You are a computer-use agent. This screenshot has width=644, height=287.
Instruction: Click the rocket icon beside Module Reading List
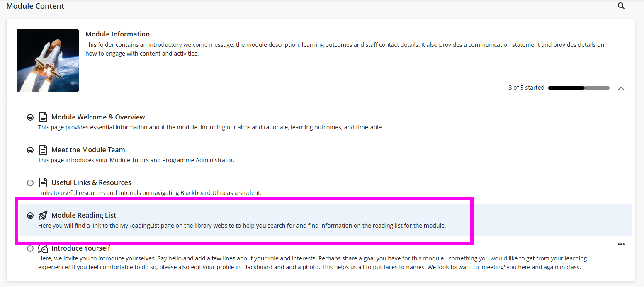43,215
